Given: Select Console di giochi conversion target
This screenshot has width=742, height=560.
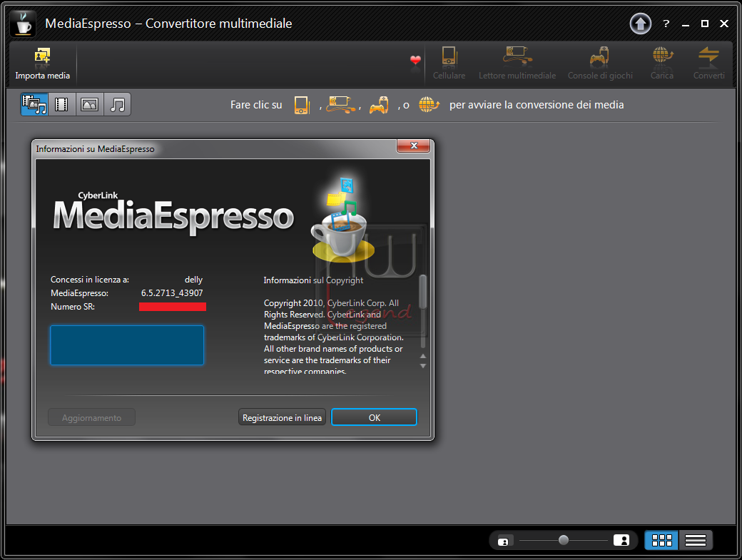Looking at the screenshot, I should [x=599, y=64].
